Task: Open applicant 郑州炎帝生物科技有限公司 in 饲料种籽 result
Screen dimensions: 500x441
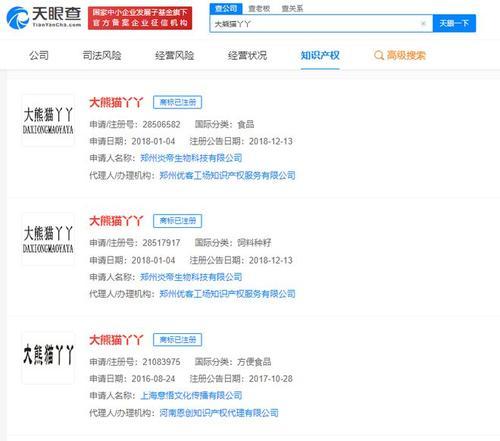Action: click(x=191, y=277)
